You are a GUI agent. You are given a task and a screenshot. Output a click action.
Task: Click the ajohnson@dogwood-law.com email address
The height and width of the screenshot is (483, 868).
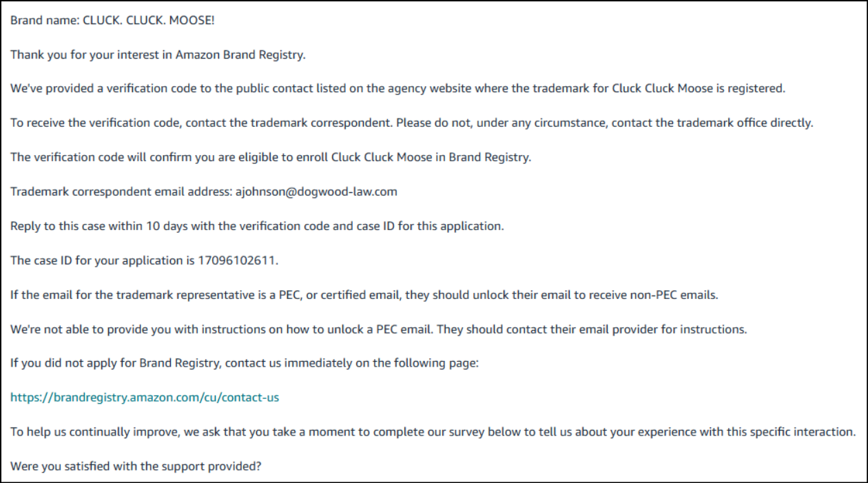pyautogui.click(x=316, y=192)
